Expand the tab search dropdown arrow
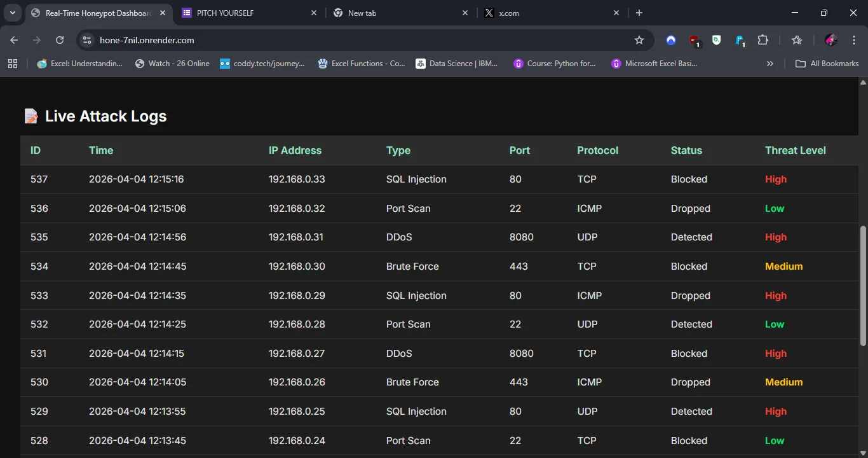The width and height of the screenshot is (868, 458). (12, 13)
